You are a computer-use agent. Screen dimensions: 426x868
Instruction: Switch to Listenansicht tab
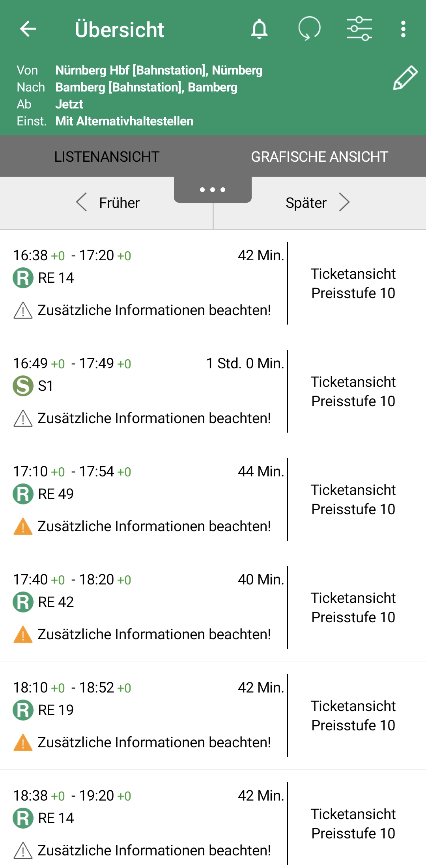click(106, 157)
